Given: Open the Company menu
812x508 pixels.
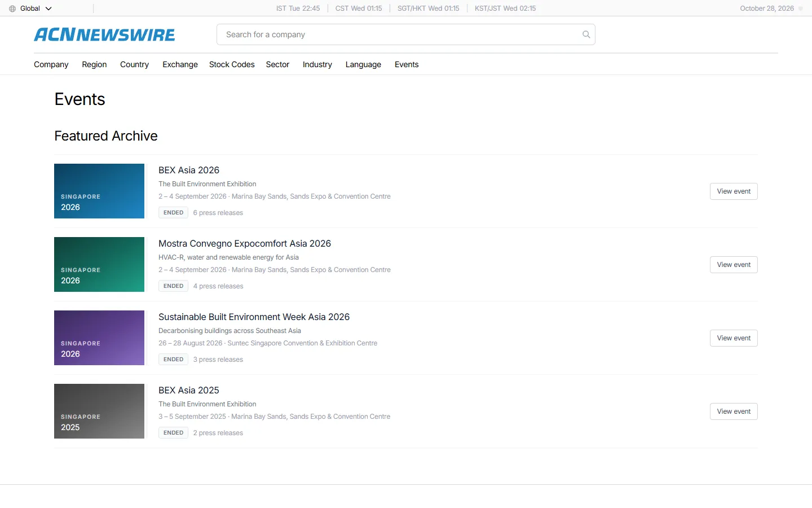Looking at the screenshot, I should [51, 64].
